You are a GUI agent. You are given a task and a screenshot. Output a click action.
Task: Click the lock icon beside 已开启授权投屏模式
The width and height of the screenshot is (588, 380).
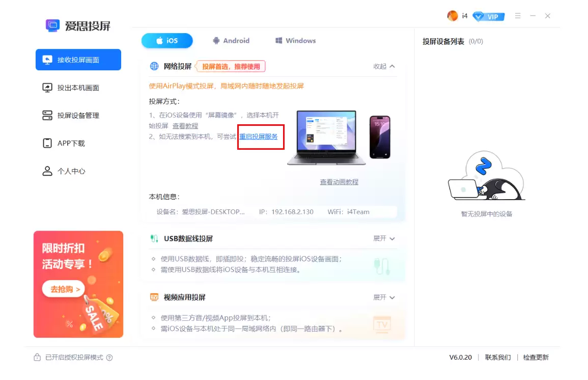(37, 357)
